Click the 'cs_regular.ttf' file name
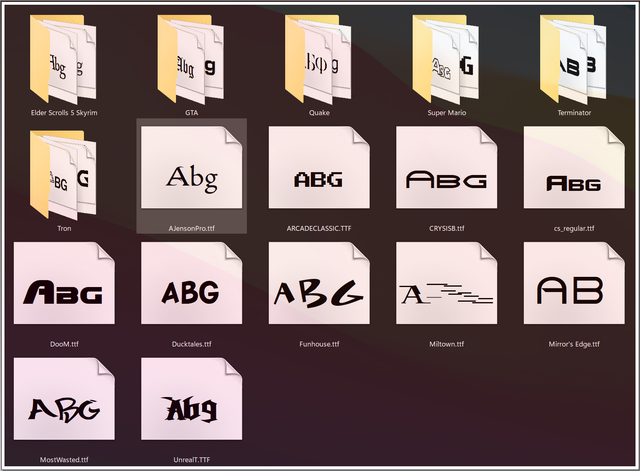 point(574,229)
